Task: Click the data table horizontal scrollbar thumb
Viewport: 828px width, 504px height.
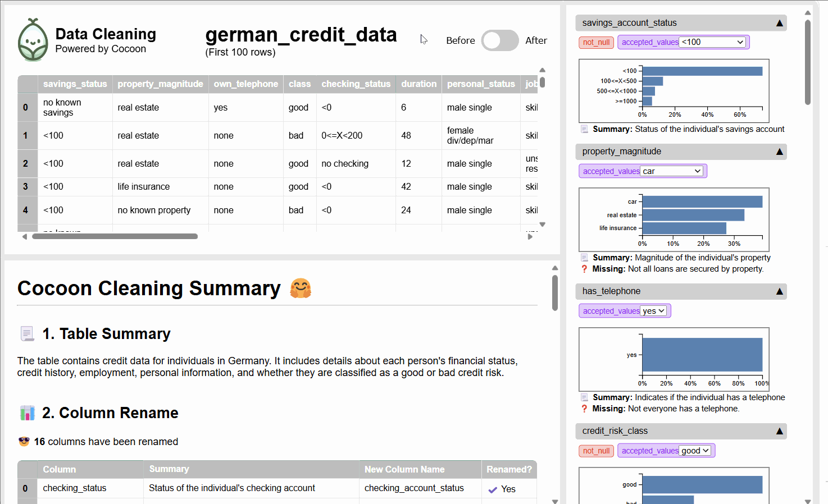Action: (115, 236)
